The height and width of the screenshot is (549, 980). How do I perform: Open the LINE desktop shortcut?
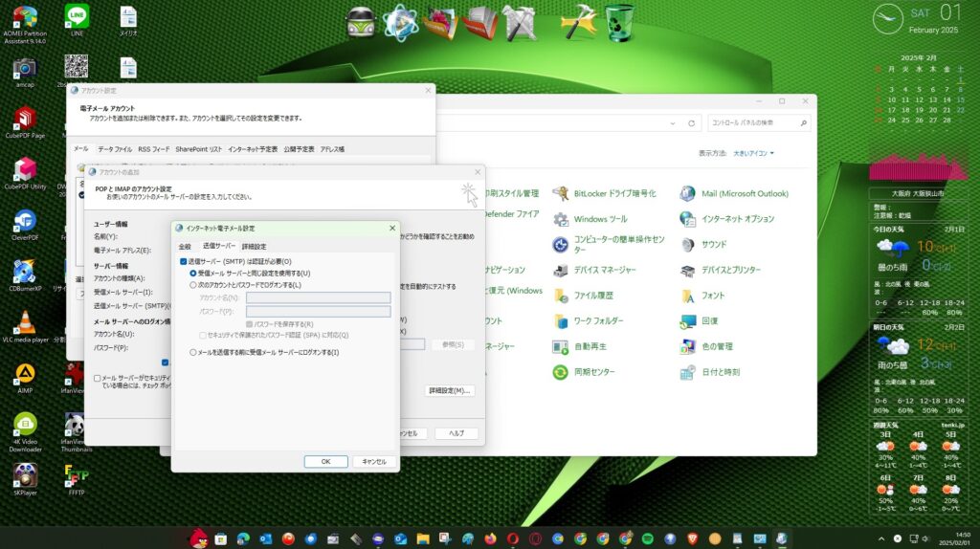[77, 17]
